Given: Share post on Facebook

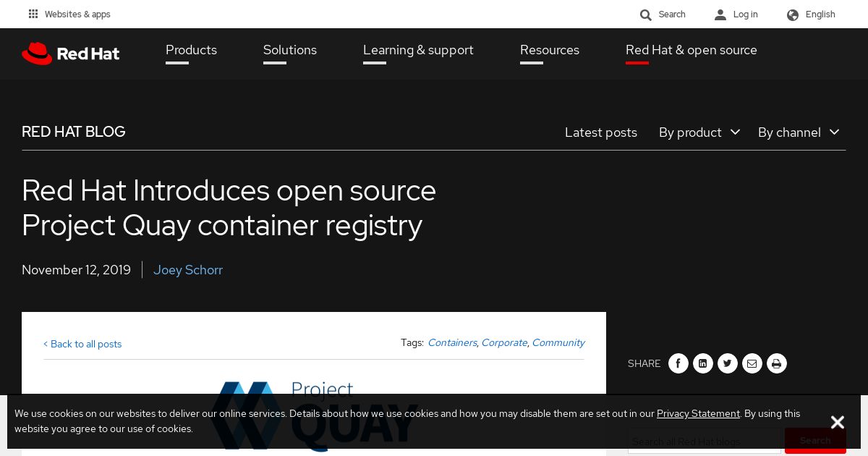Looking at the screenshot, I should point(678,363).
